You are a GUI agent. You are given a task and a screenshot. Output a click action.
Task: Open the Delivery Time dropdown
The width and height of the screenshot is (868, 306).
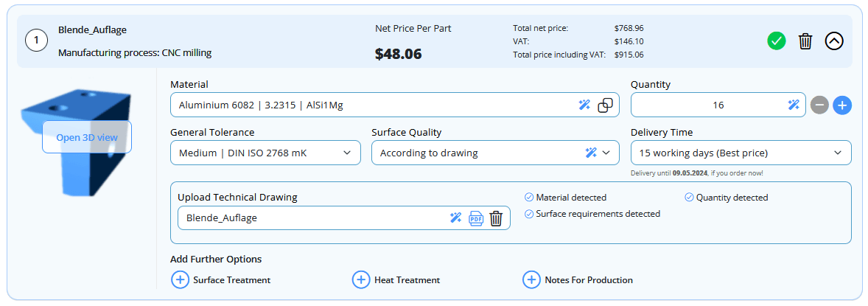[741, 153]
